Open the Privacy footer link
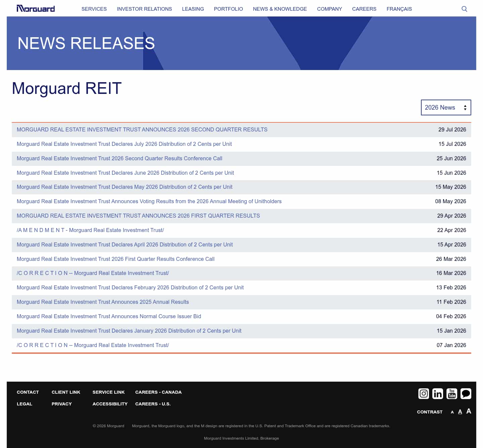483x448 pixels. (62, 404)
